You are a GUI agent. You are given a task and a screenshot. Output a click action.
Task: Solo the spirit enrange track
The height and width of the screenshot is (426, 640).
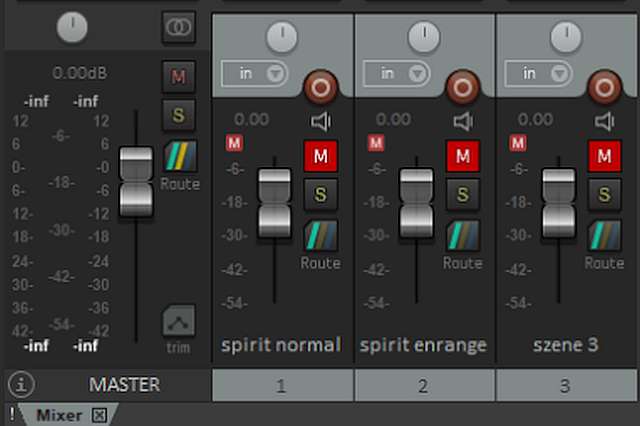pos(462,194)
